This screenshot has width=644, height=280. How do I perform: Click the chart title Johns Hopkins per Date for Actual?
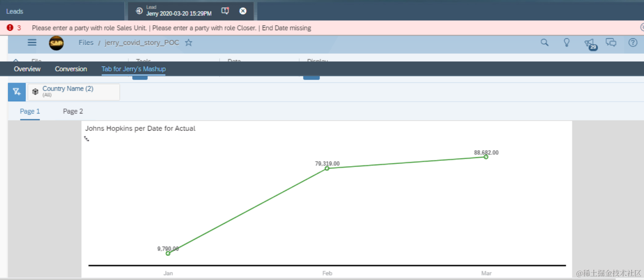pyautogui.click(x=140, y=128)
